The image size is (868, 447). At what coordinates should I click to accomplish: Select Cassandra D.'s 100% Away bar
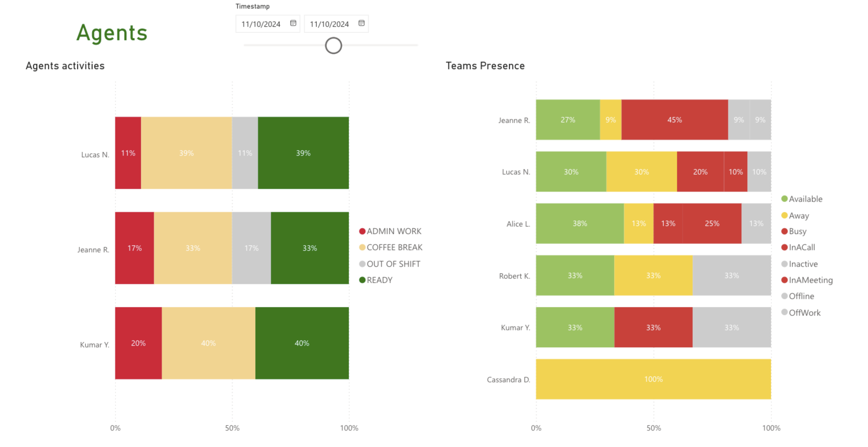[653, 379]
